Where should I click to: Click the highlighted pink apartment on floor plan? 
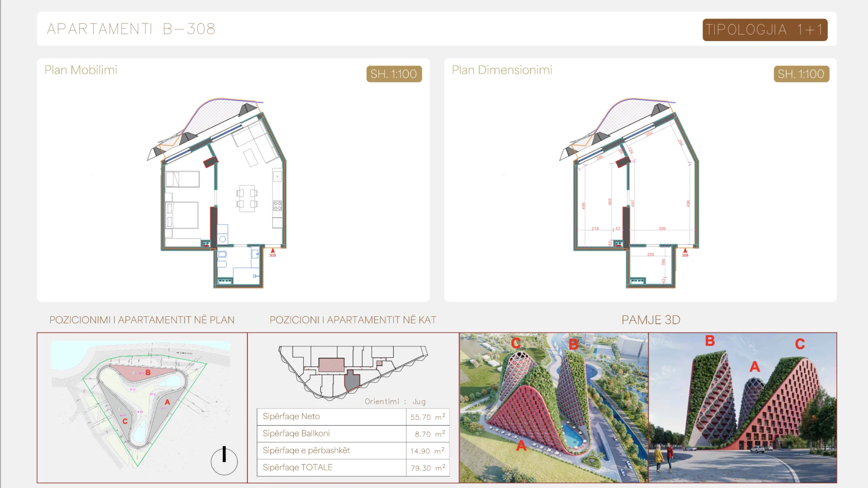pos(331,365)
